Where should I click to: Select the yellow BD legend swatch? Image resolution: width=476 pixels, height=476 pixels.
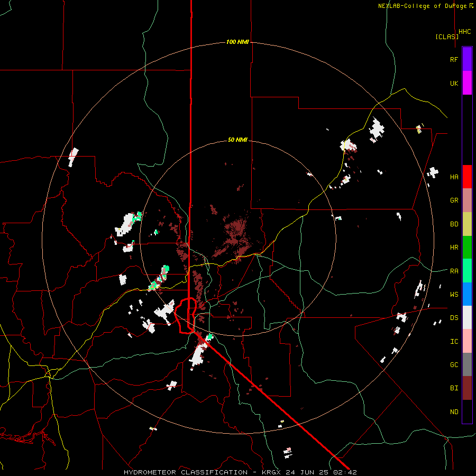467,224
